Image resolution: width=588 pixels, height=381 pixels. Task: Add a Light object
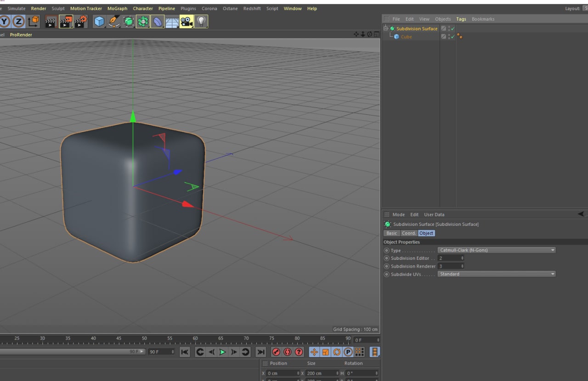201,22
